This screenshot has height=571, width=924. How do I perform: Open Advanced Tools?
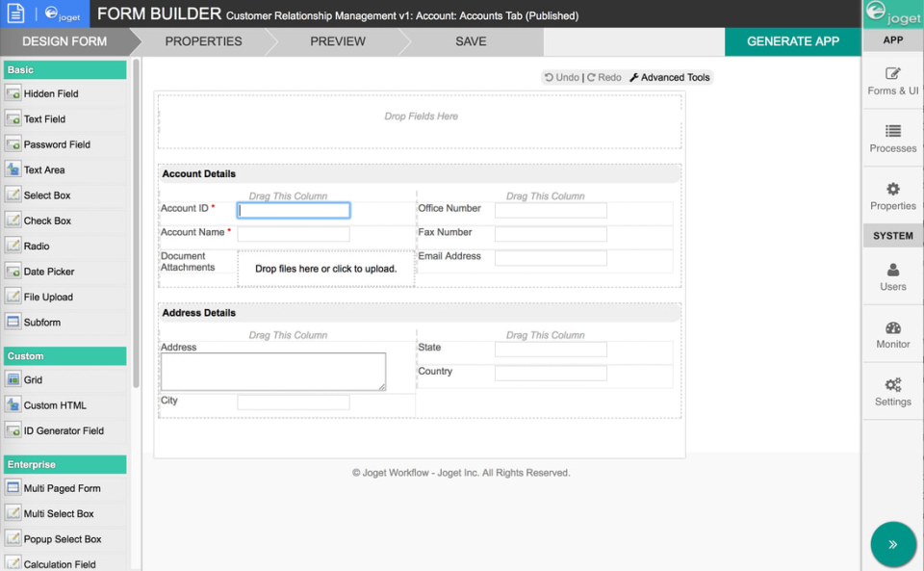[669, 76]
